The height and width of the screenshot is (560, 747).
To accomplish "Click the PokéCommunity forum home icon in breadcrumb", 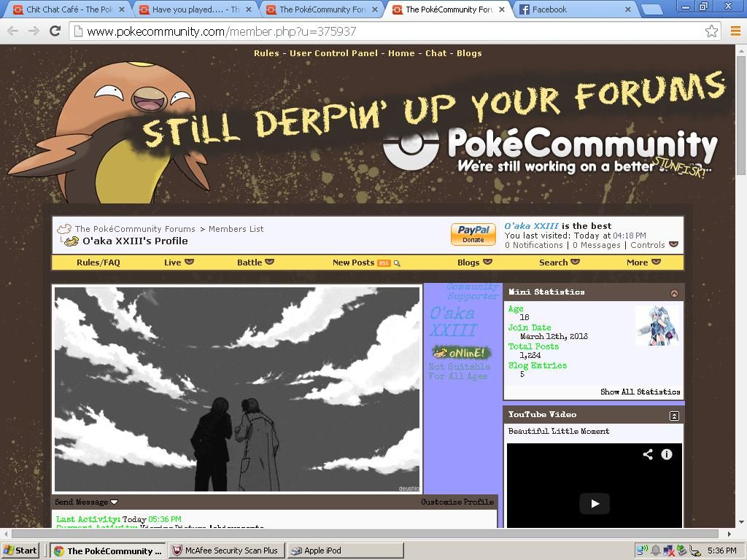I will 64,229.
